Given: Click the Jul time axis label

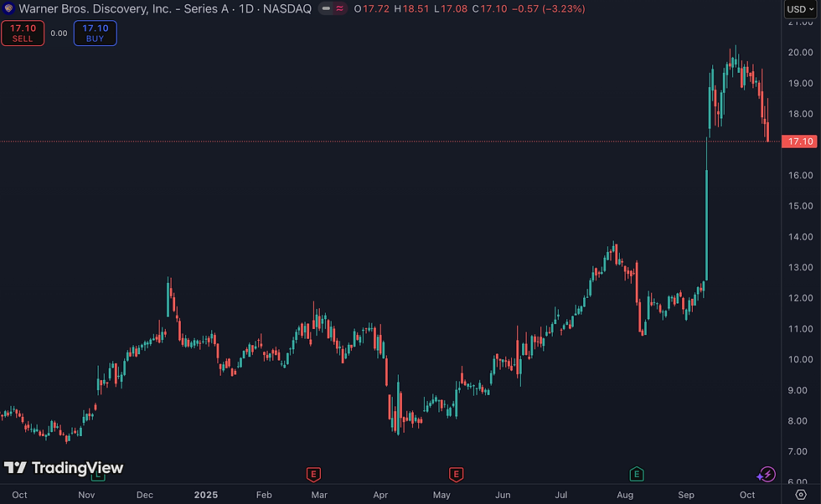Looking at the screenshot, I should (560, 495).
